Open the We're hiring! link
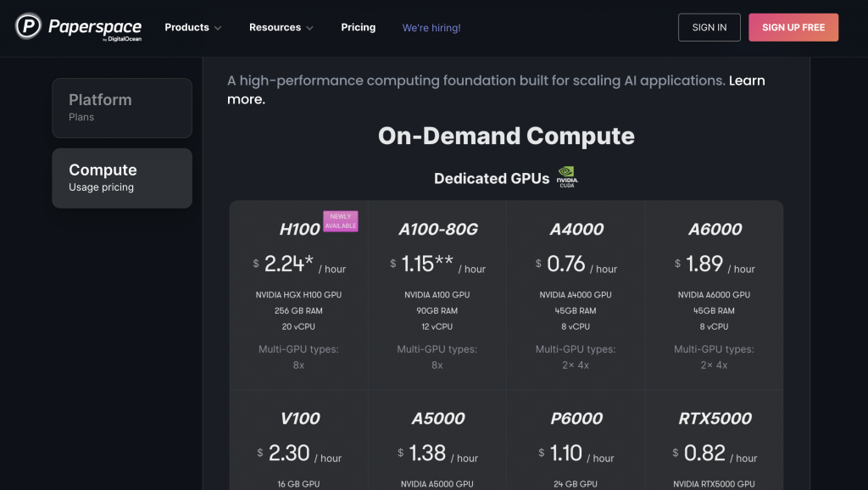The width and height of the screenshot is (868, 490). (x=431, y=28)
